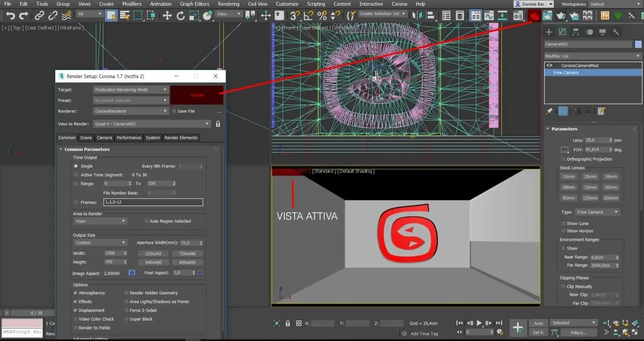Open the Rendered Frame Window
644x341 pixels.
[548, 16]
